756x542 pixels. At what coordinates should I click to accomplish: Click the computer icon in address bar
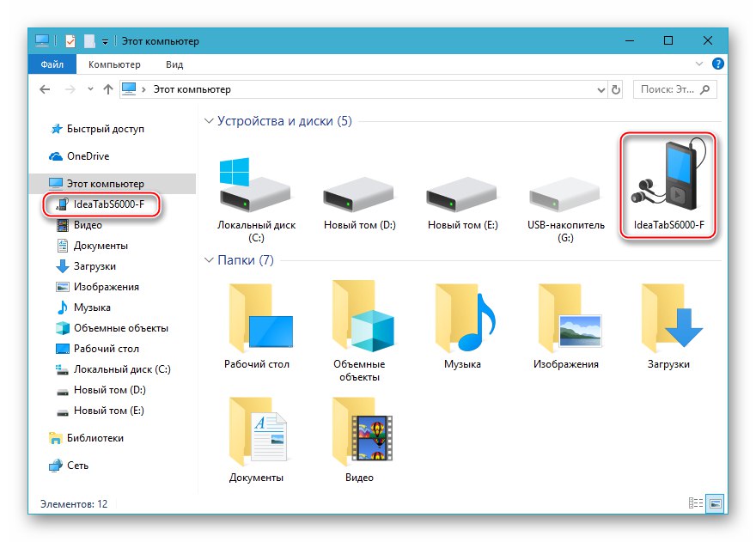129,89
